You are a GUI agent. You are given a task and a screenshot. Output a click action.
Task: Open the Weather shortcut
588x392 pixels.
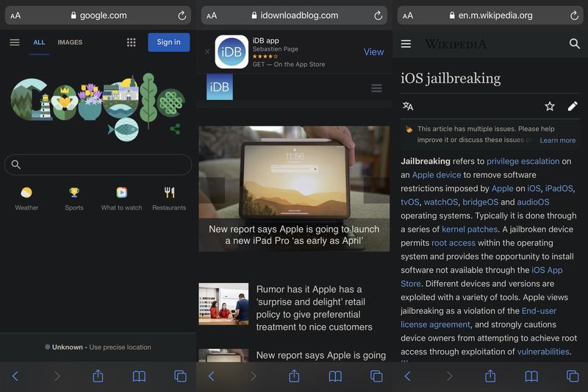(26, 199)
